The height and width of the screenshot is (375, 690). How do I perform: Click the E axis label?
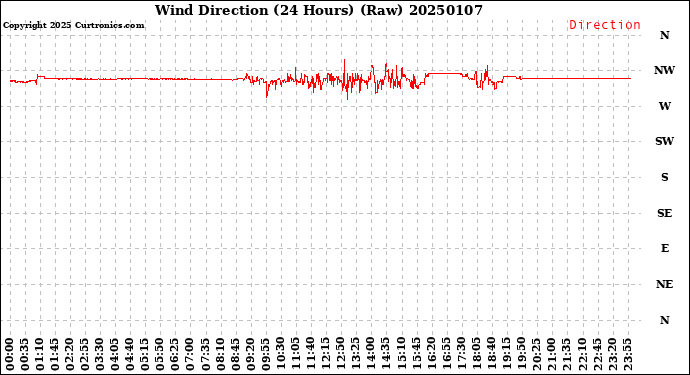(x=664, y=248)
